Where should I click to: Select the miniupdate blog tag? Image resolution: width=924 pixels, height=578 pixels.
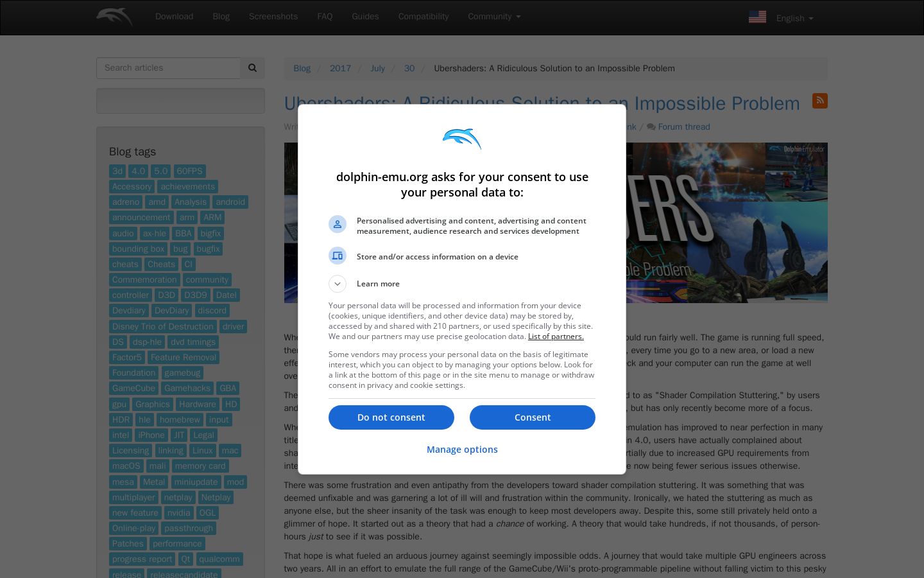[x=196, y=482]
